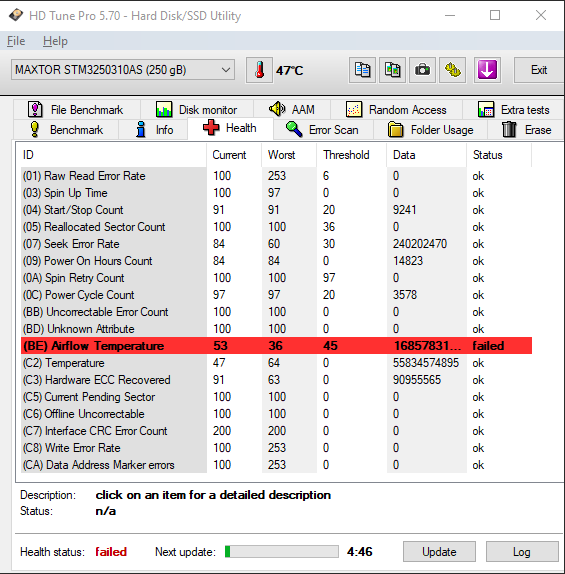Select the Reallocated Sector Count row
565x574 pixels.
click(x=276, y=227)
